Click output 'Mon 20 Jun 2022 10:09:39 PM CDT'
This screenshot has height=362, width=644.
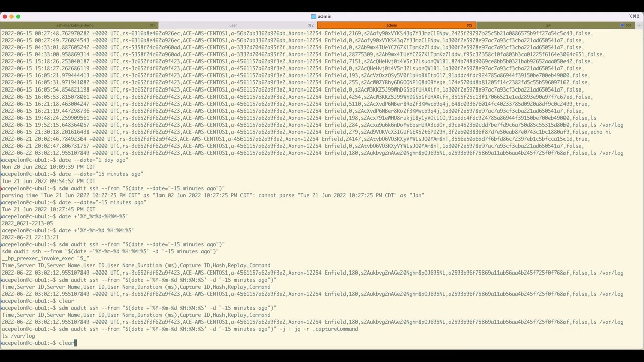[x=48, y=167]
